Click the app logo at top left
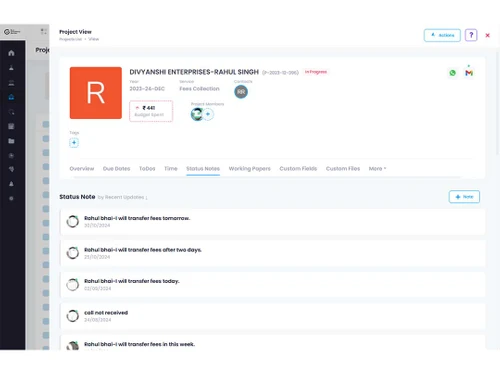500x375 pixels. (x=12, y=32)
